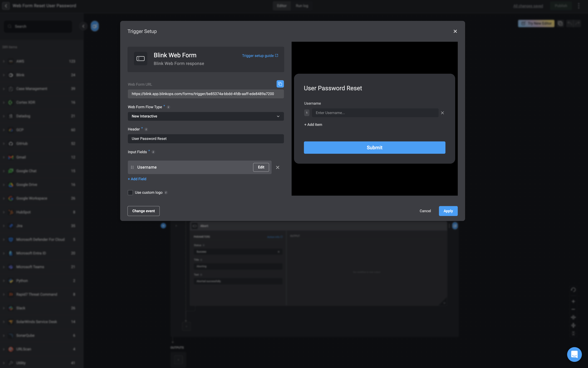Expand the Cortex XDR category
The width and height of the screenshot is (588, 368).
(4, 102)
